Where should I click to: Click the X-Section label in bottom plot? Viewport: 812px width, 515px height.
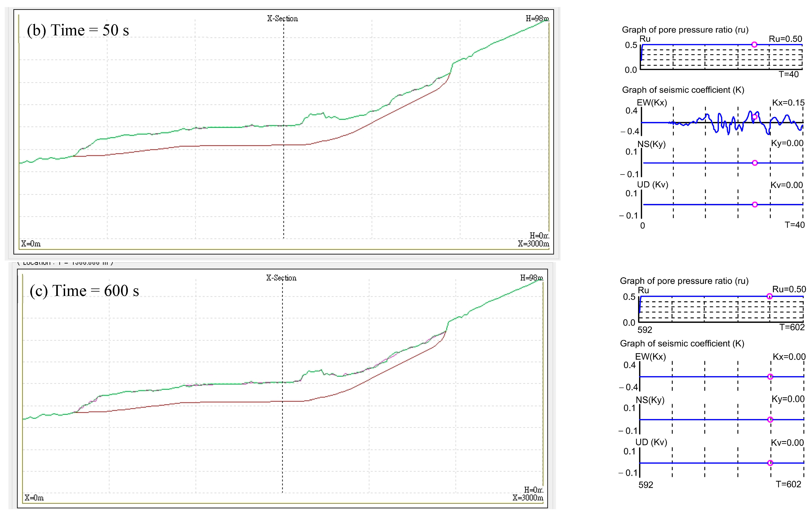[x=281, y=278]
